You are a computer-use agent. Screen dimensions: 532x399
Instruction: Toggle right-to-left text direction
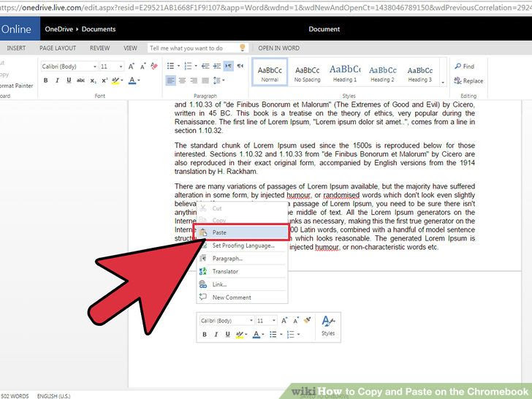[240, 66]
